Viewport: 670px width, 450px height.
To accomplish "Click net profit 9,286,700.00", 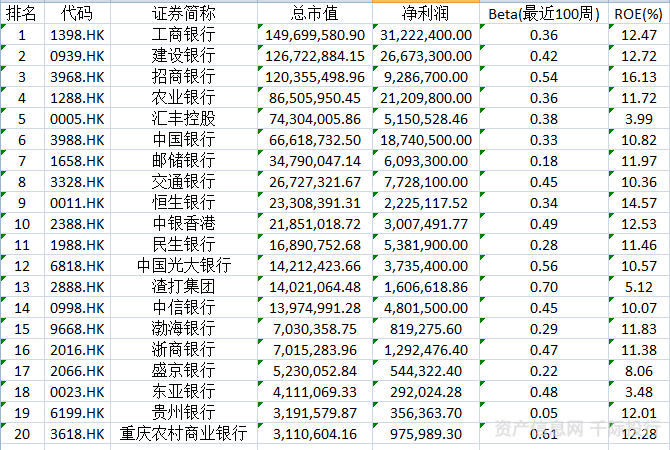I will pyautogui.click(x=426, y=76).
